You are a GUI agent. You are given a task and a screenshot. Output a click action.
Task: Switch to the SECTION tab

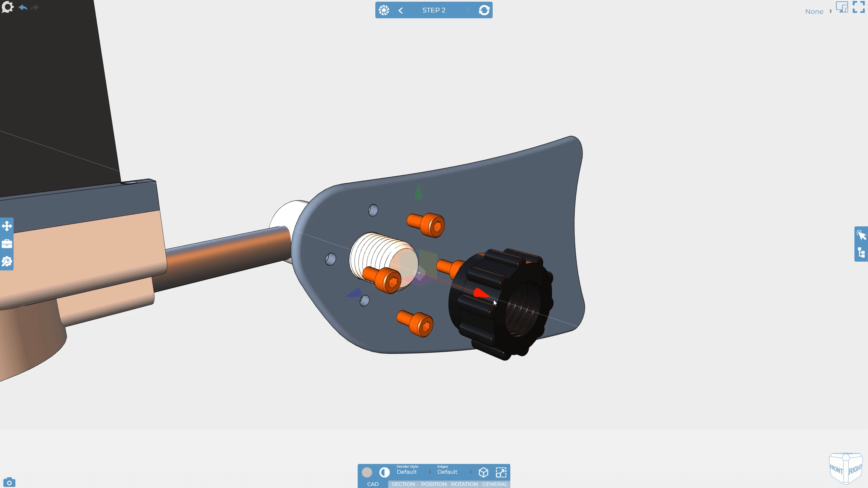tap(403, 484)
